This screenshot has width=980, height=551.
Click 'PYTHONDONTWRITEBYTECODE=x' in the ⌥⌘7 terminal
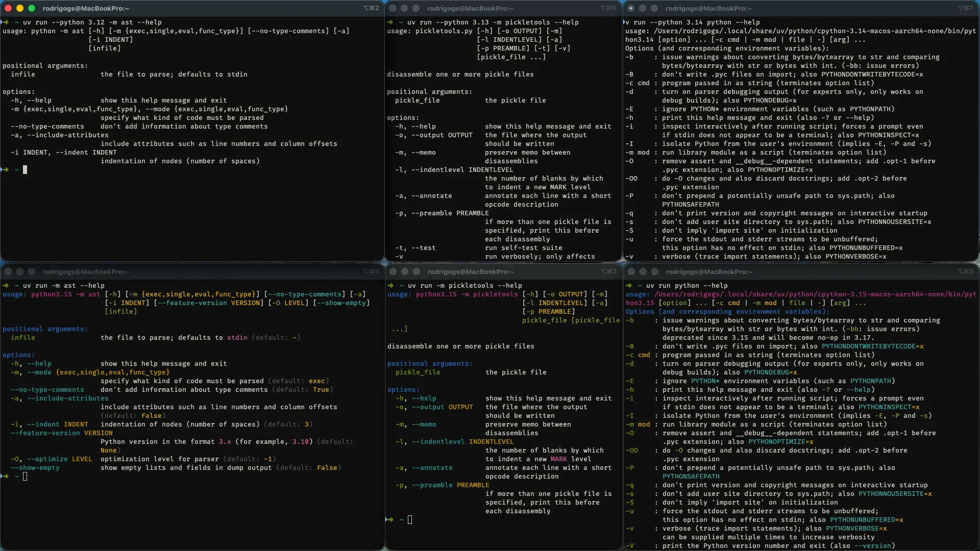(872, 74)
